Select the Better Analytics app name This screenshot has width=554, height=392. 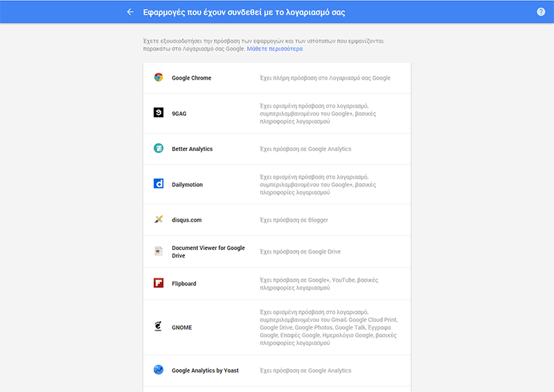click(x=193, y=149)
